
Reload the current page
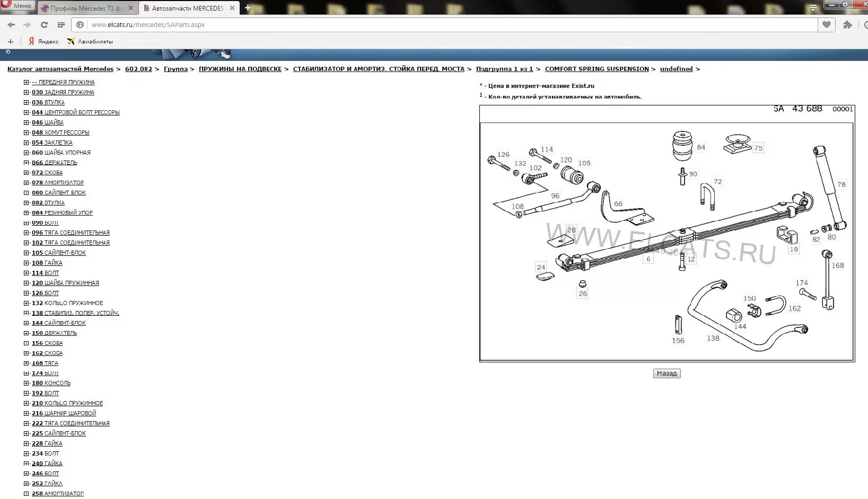point(44,25)
